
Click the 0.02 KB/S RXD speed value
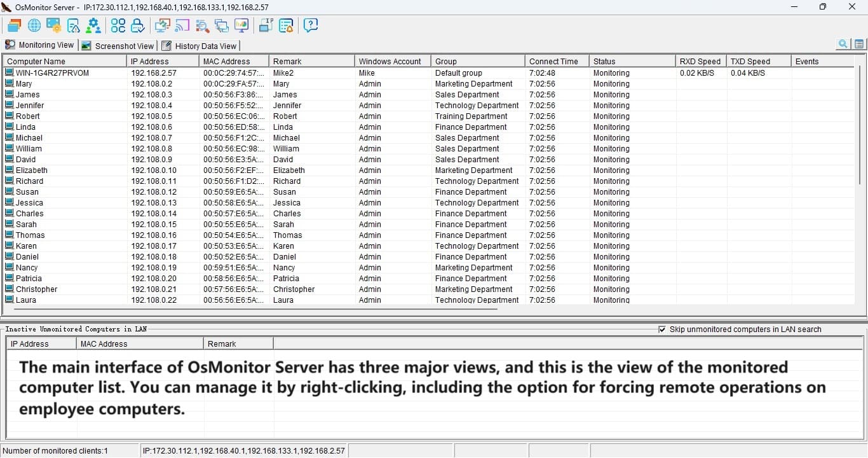click(697, 73)
